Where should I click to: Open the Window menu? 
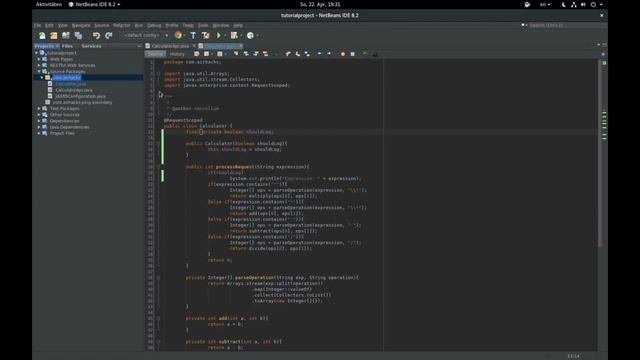click(x=221, y=25)
